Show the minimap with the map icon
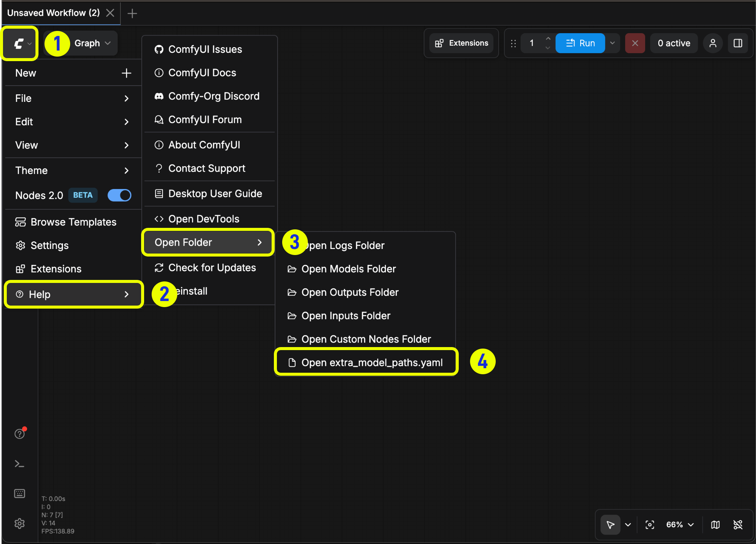The image size is (756, 544). [x=715, y=524]
